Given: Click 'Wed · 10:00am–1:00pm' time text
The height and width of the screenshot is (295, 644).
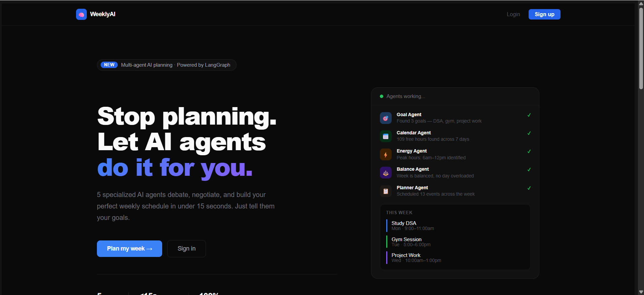Looking at the screenshot, I should 416,261.
